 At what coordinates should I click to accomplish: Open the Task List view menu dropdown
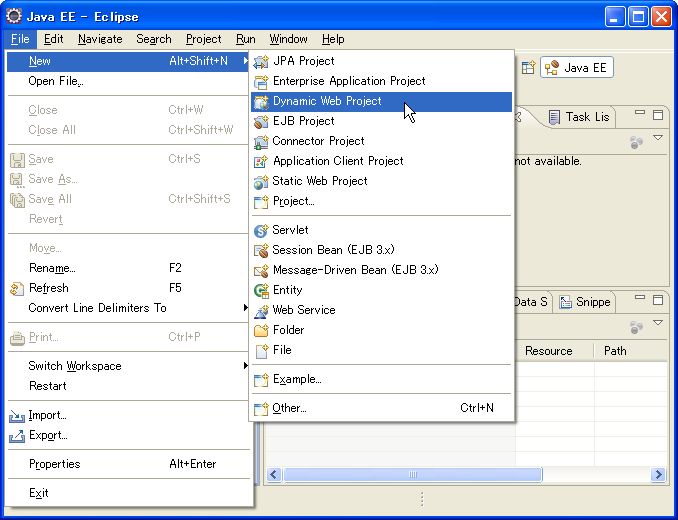(x=657, y=138)
